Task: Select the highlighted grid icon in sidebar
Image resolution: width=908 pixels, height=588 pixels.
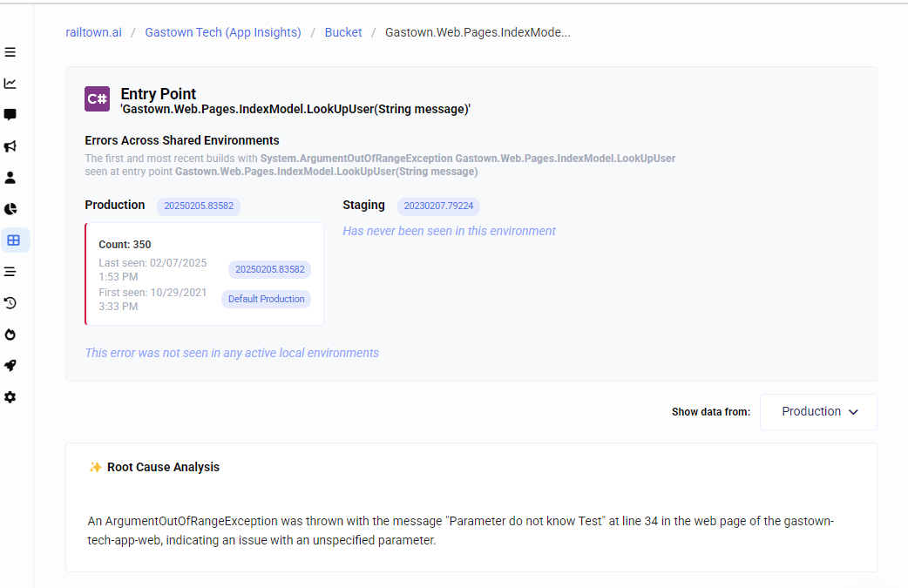Action: tap(13, 240)
